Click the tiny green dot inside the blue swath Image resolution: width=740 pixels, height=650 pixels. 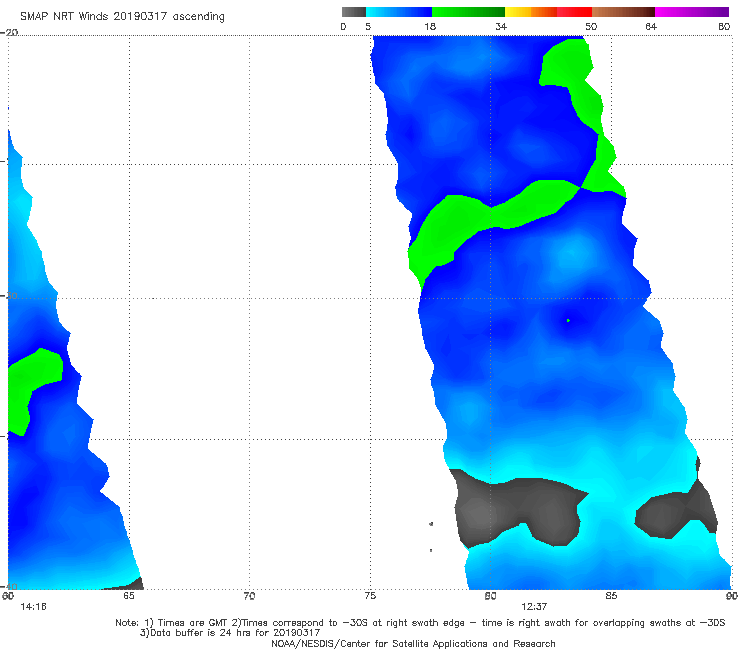[x=568, y=321]
